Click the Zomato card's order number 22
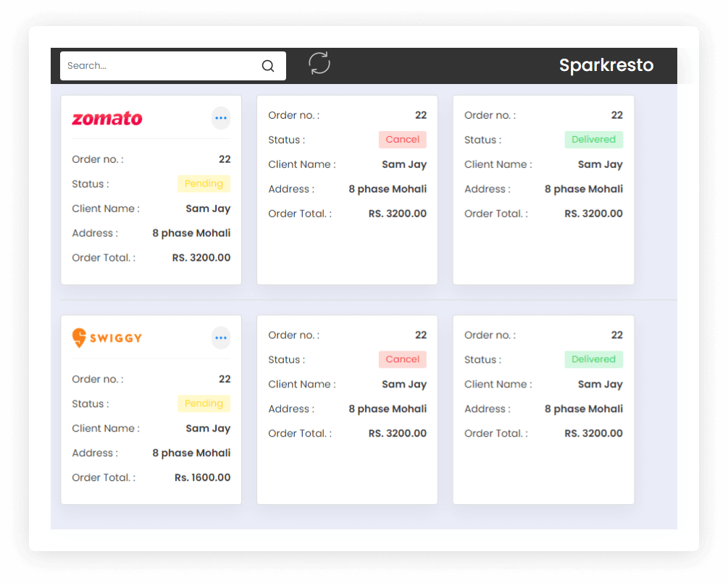Screen dimensions: 728x583 (225, 159)
